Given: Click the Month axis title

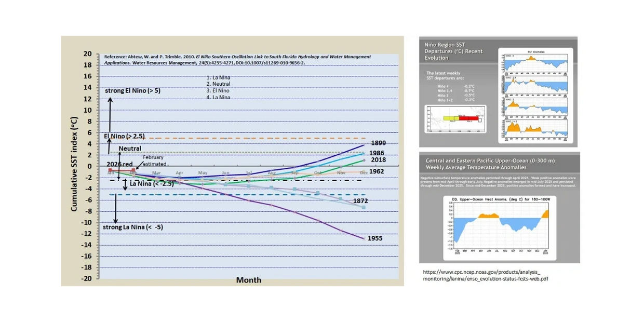Looking at the screenshot, I should tap(248, 280).
